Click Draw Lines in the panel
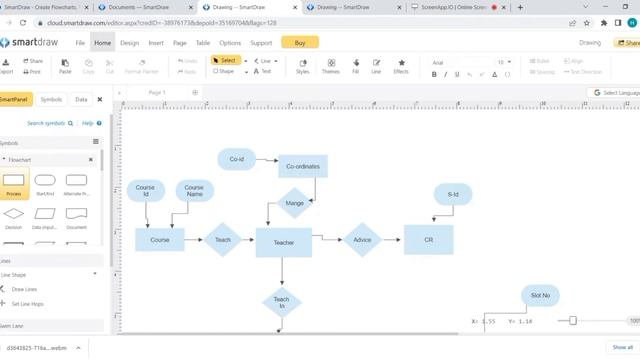This screenshot has height=360, width=640. pyautogui.click(x=24, y=289)
